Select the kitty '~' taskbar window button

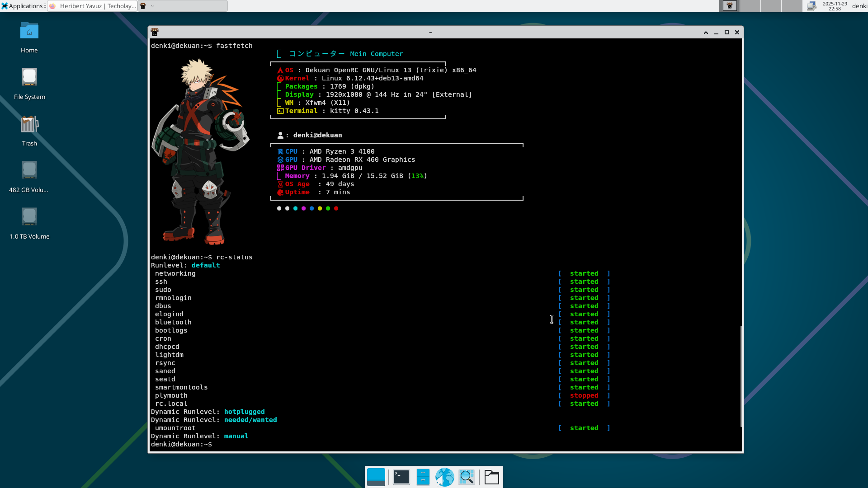[x=183, y=6]
